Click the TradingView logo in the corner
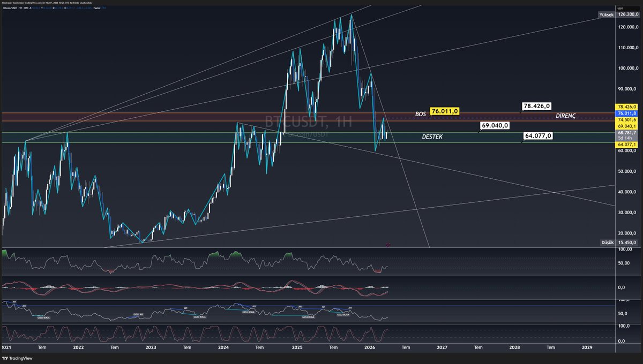Image resolution: width=643 pixels, height=364 pixels. 17,358
